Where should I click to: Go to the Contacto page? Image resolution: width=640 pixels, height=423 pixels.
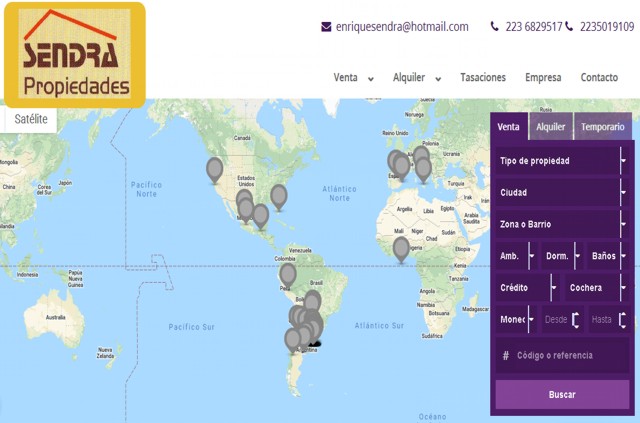click(599, 78)
